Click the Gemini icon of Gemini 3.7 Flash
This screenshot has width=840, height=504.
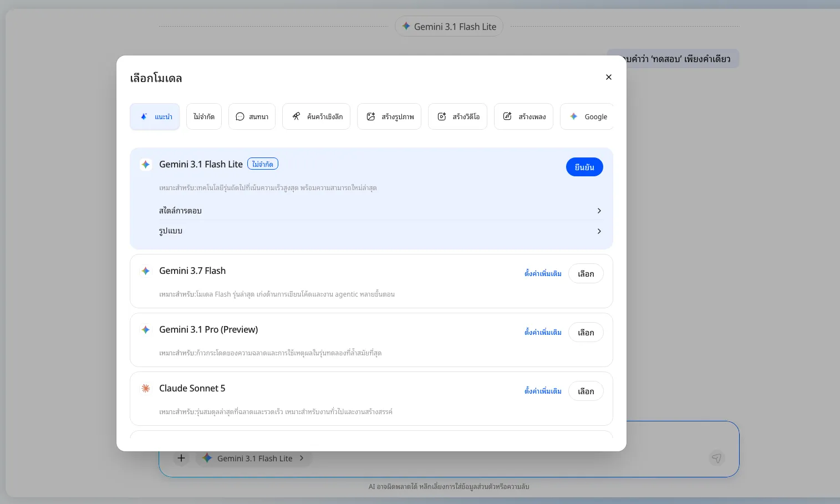click(x=146, y=271)
